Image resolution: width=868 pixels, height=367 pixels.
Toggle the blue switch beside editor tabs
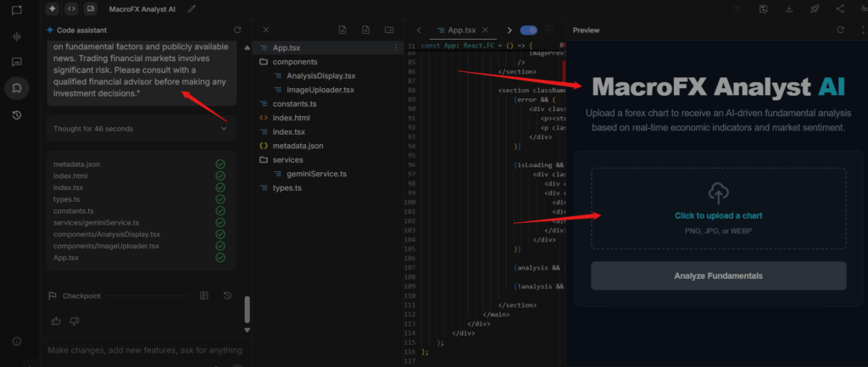pyautogui.click(x=529, y=30)
